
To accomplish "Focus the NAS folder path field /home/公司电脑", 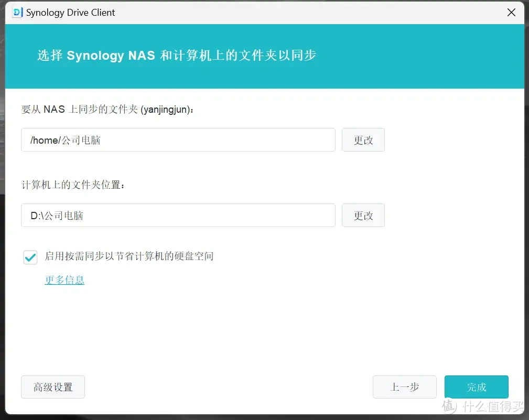I will tap(178, 139).
